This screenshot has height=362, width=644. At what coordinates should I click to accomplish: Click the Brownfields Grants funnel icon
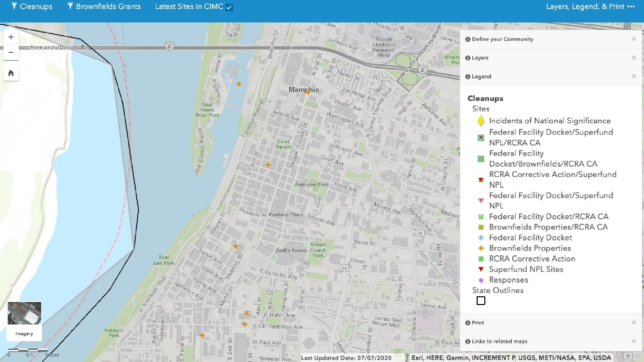pos(70,6)
